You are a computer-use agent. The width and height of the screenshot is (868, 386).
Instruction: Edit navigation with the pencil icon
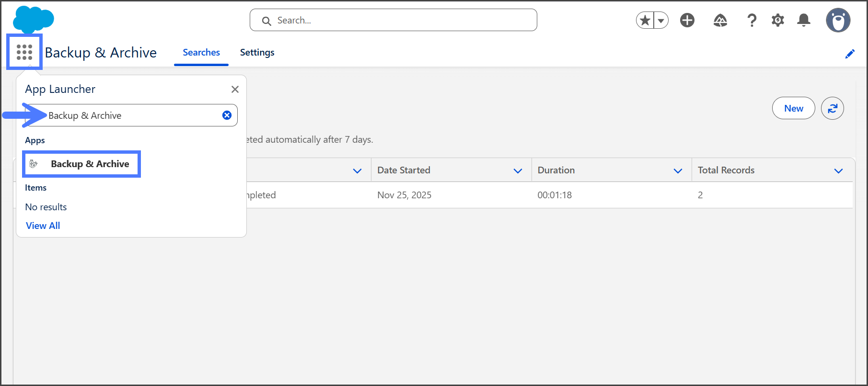(x=849, y=54)
